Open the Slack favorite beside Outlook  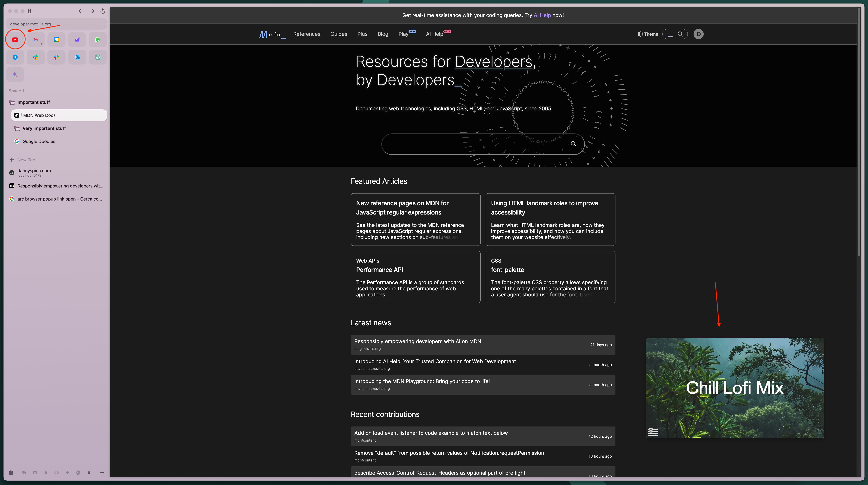[56, 57]
